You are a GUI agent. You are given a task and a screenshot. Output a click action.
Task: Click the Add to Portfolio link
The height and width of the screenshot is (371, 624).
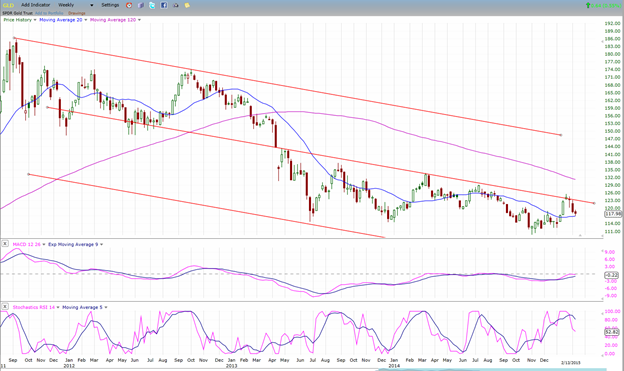coord(49,13)
